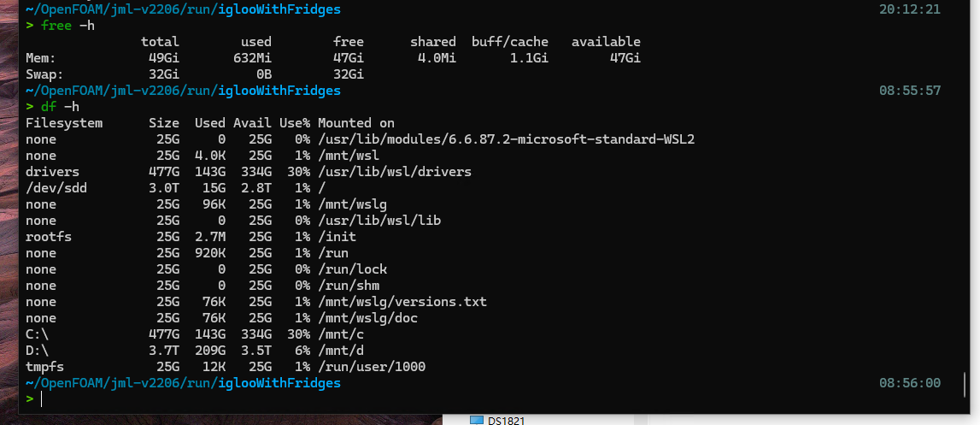Click the terminal scrollbar thumb
Image resolution: width=980 pixels, height=425 pixels.
pos(965,385)
